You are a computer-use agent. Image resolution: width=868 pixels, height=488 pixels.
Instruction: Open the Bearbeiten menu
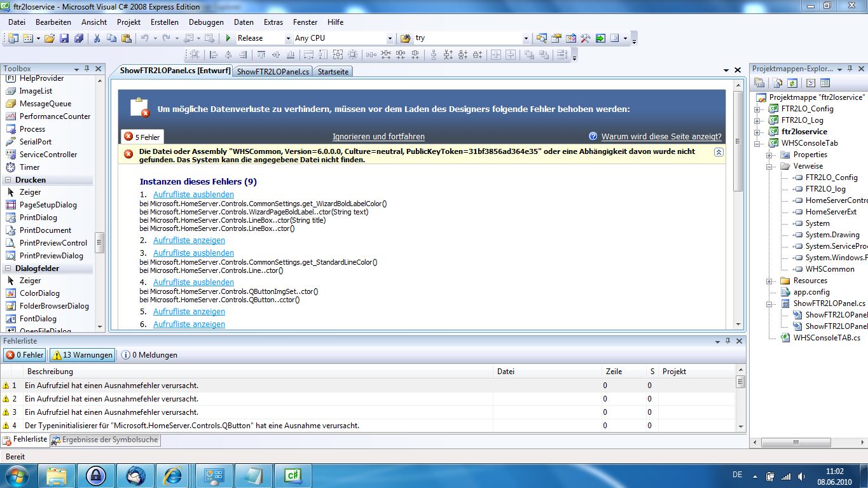tap(53, 22)
